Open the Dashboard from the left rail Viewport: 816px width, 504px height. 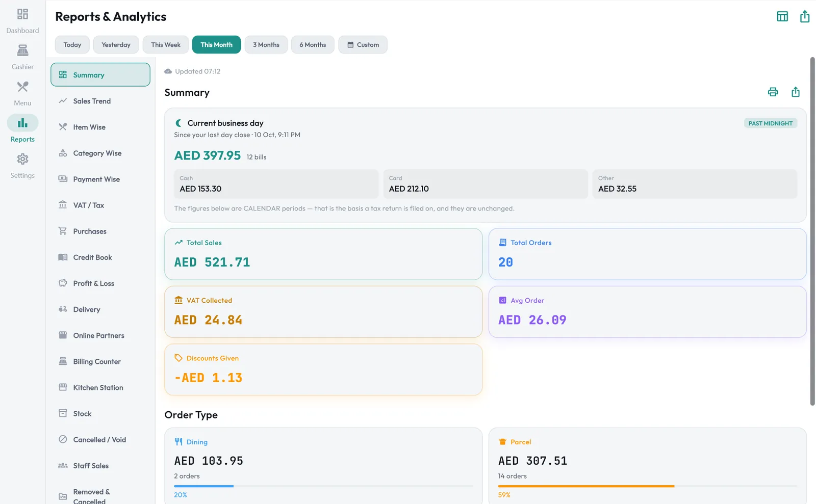coord(22,21)
